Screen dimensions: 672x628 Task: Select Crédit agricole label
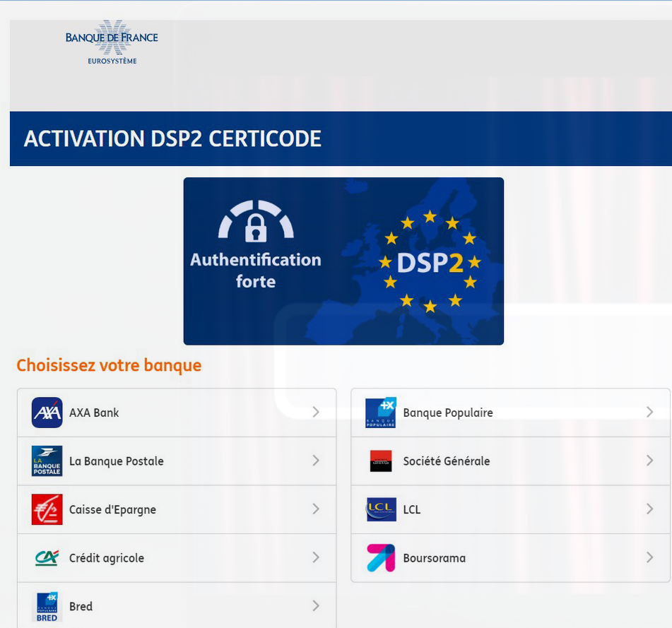(106, 558)
